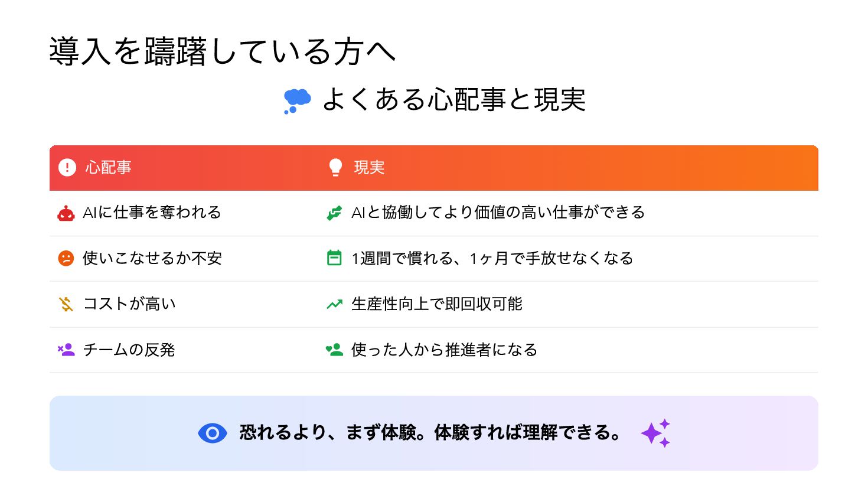Select the text AIに仕事を奪われる
This screenshot has height=489, width=868.
(152, 213)
